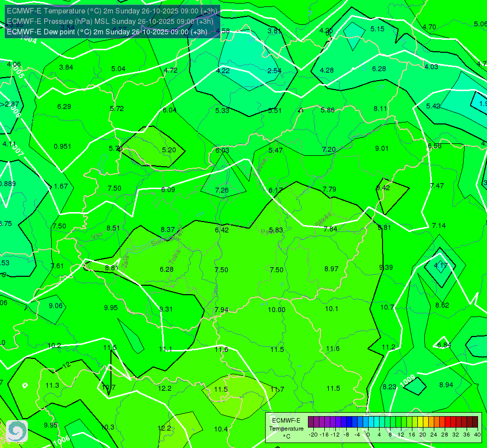Click the map value '0.889'

(7, 184)
